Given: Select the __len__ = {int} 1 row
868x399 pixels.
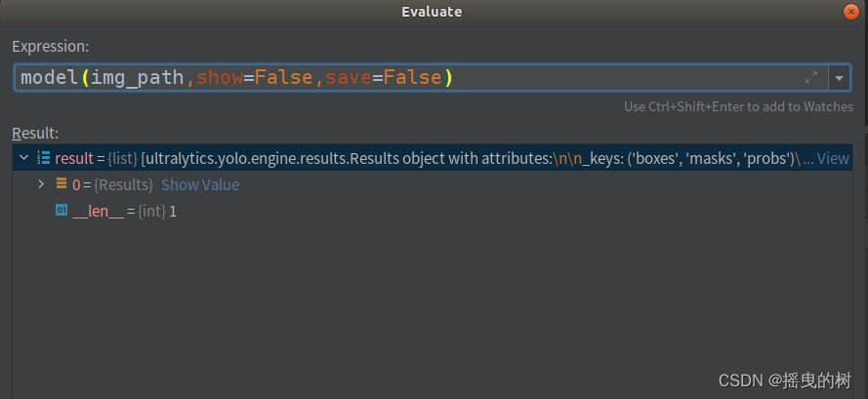Looking at the screenshot, I should pos(432,211).
